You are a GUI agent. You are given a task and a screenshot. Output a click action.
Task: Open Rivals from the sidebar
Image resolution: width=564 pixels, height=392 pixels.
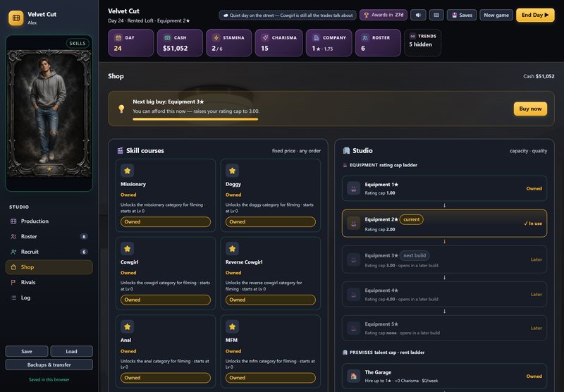click(49, 282)
